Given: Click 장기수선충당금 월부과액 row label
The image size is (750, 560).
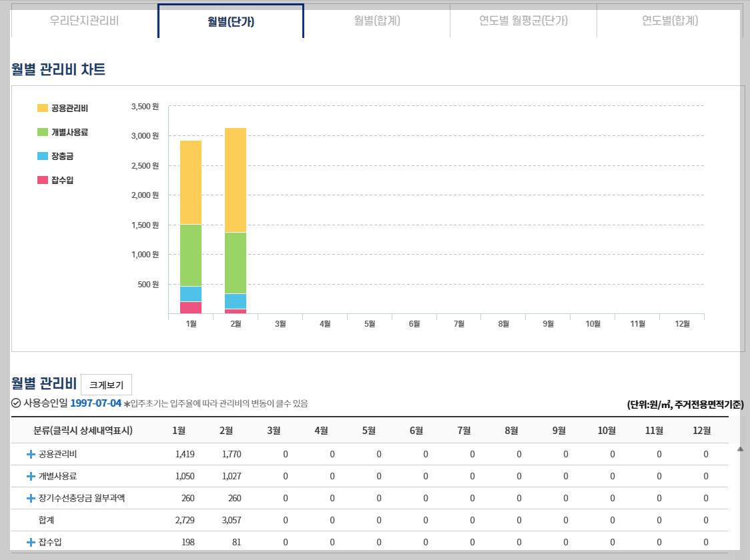Looking at the screenshot, I should pyautogui.click(x=81, y=499).
